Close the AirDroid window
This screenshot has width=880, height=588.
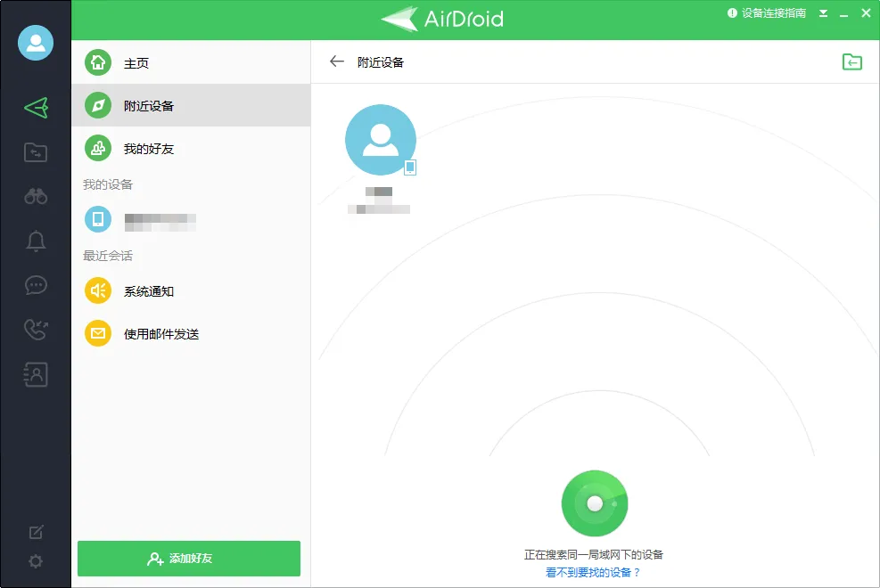point(866,12)
